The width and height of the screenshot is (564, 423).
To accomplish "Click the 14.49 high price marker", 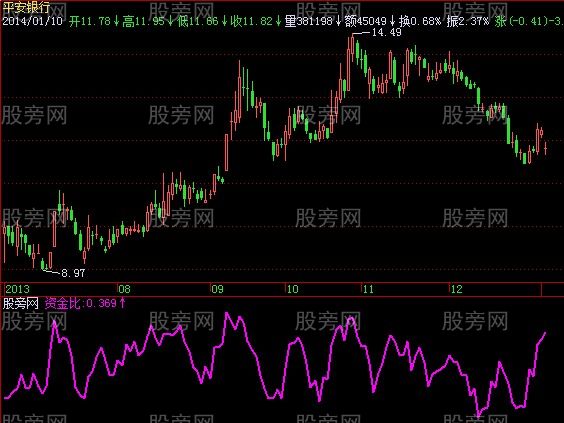I will point(386,32).
